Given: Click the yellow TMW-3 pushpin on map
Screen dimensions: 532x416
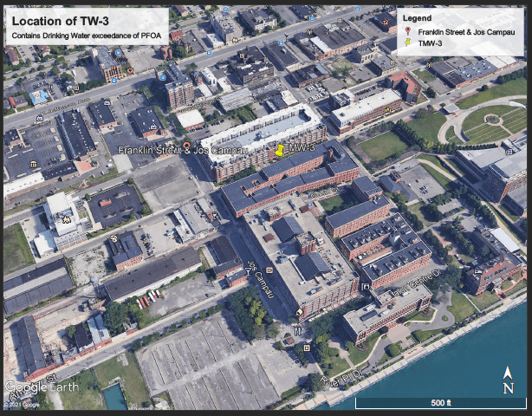Looking at the screenshot, I should click(x=280, y=150).
